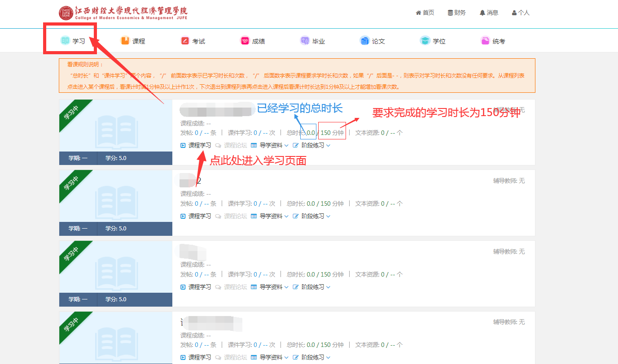
Task: Click the third course book thumbnail
Action: click(x=116, y=269)
